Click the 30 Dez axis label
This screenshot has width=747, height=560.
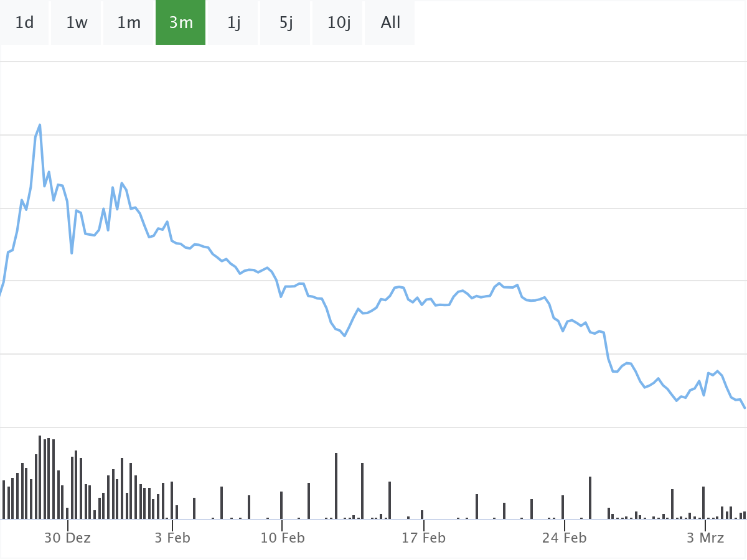tap(67, 538)
